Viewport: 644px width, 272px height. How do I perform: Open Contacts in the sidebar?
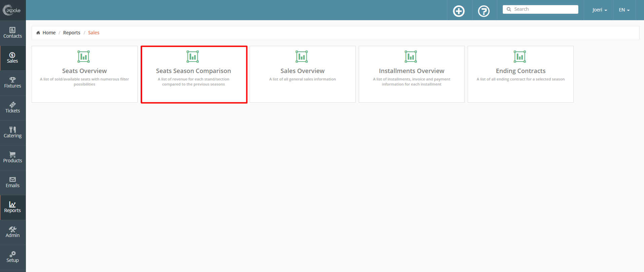tap(13, 33)
